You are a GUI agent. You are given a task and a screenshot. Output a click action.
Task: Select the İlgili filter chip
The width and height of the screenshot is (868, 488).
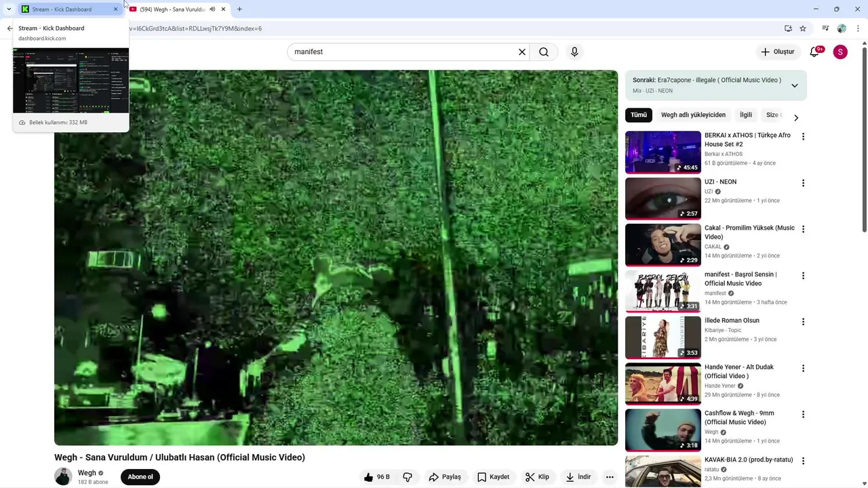pos(746,115)
